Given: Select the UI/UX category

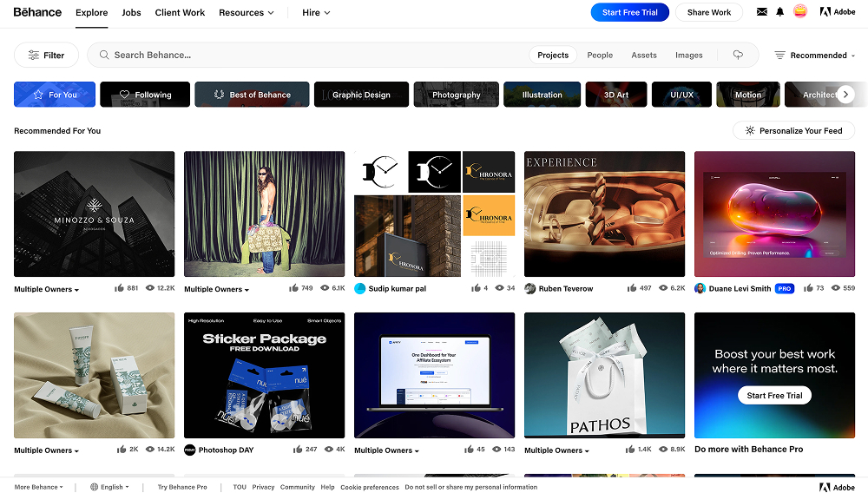Looking at the screenshot, I should coord(681,94).
